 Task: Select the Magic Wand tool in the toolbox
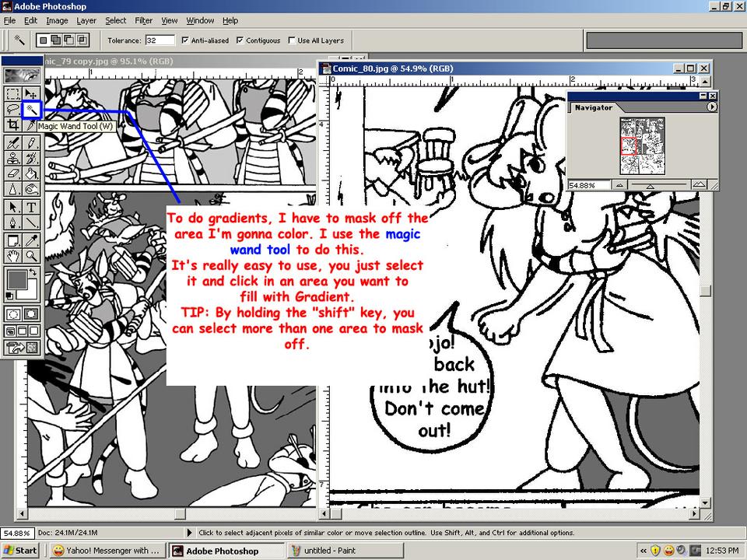(x=31, y=110)
